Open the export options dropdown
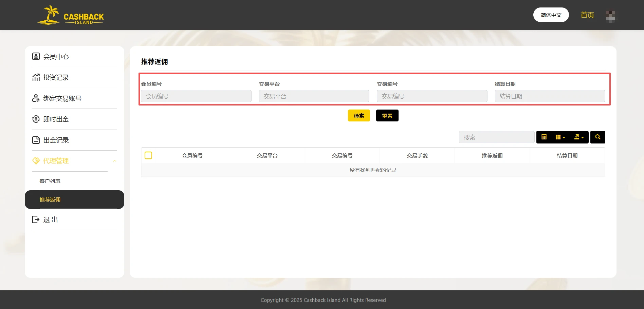The width and height of the screenshot is (644, 309). click(578, 137)
